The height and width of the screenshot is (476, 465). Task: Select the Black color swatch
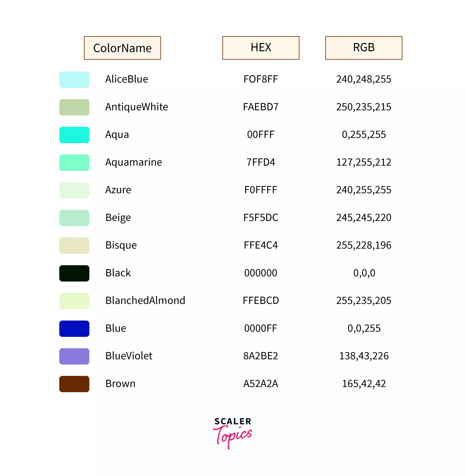[74, 273]
